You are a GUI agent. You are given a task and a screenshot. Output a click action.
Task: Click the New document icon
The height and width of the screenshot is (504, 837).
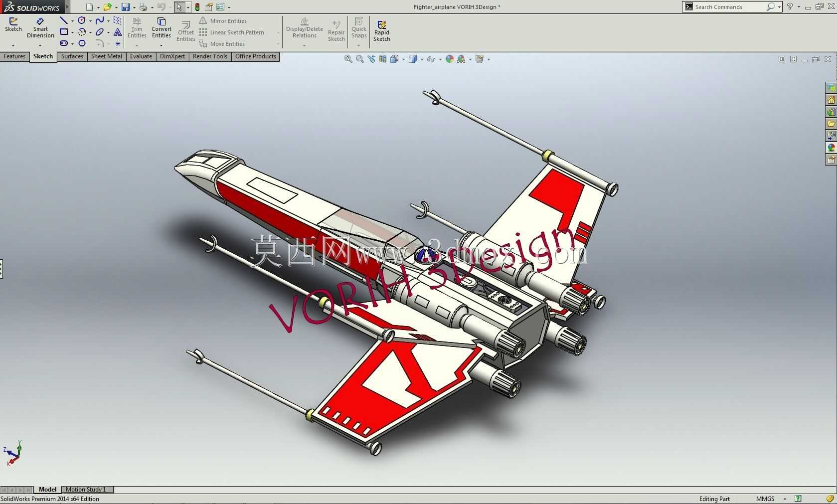tap(89, 7)
